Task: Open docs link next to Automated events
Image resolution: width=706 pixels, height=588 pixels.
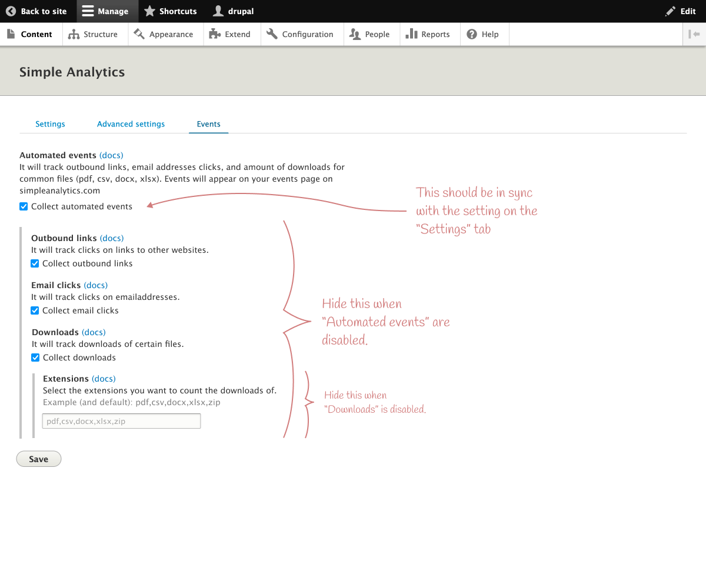Action: [x=111, y=155]
